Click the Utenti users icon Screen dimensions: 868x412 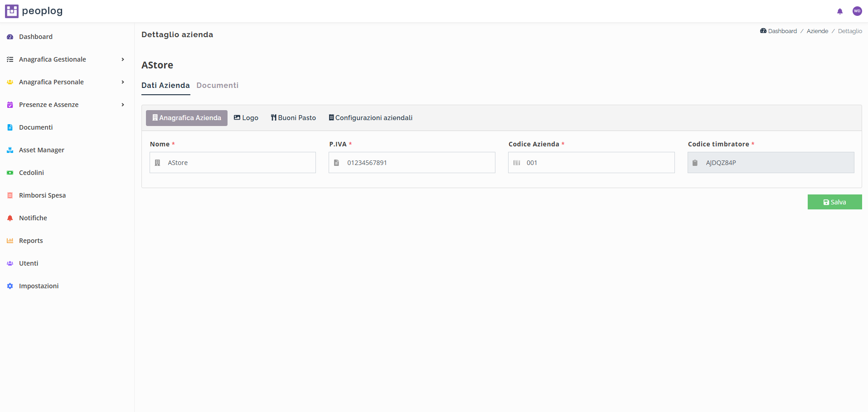point(10,263)
